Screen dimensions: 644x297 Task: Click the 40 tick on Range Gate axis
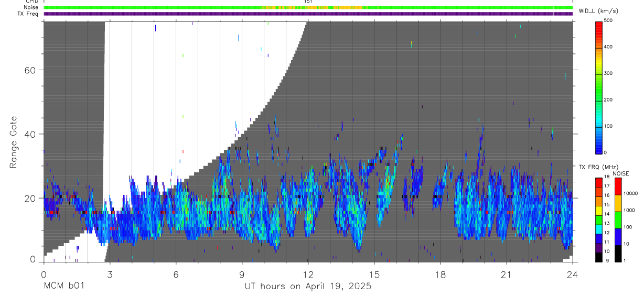tap(29, 134)
